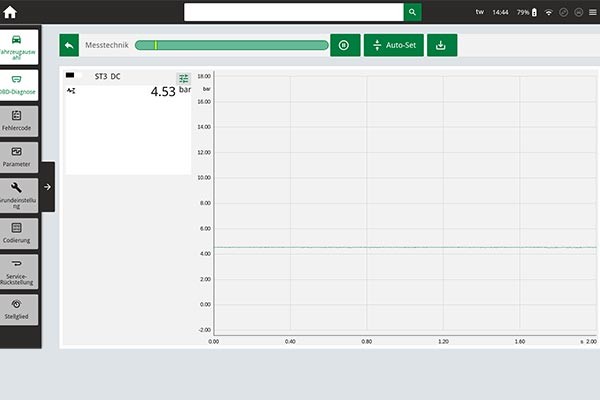
Task: Click the signal curve icon beside 4.53
Action: (71, 91)
